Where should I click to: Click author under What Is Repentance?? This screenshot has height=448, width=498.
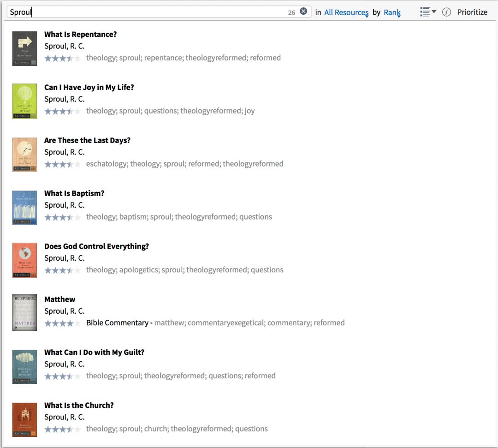tap(65, 46)
